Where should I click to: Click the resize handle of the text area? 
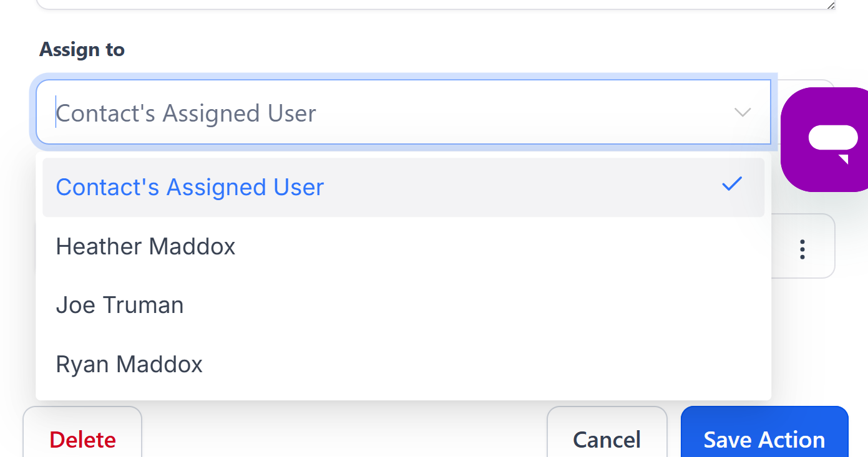tap(830, 6)
